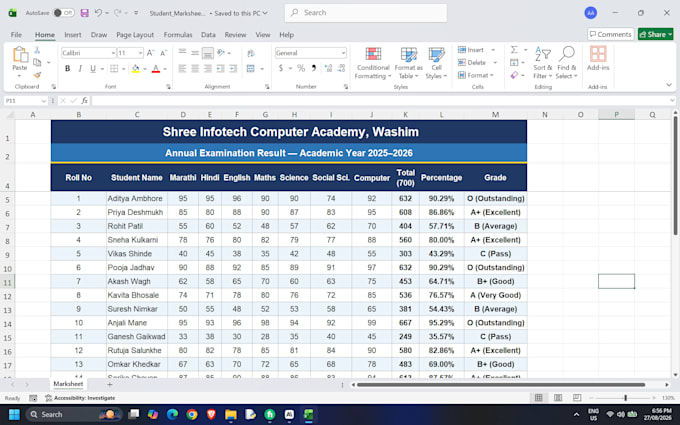Add a new sheet with plus button
This screenshot has width=680, height=425.
(110, 384)
